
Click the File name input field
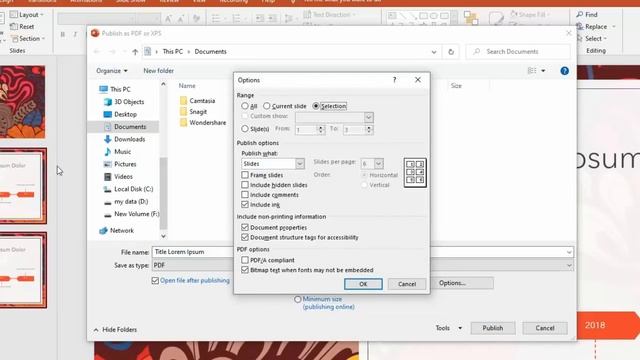point(363,252)
